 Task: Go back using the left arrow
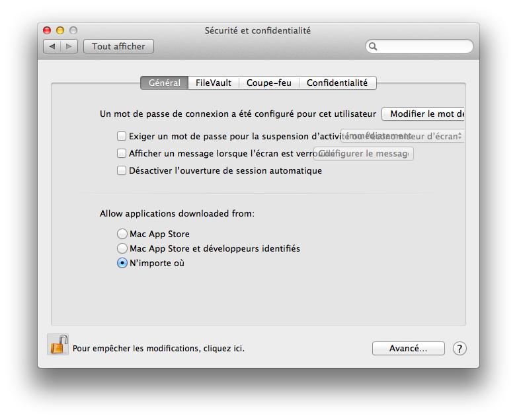coord(52,46)
